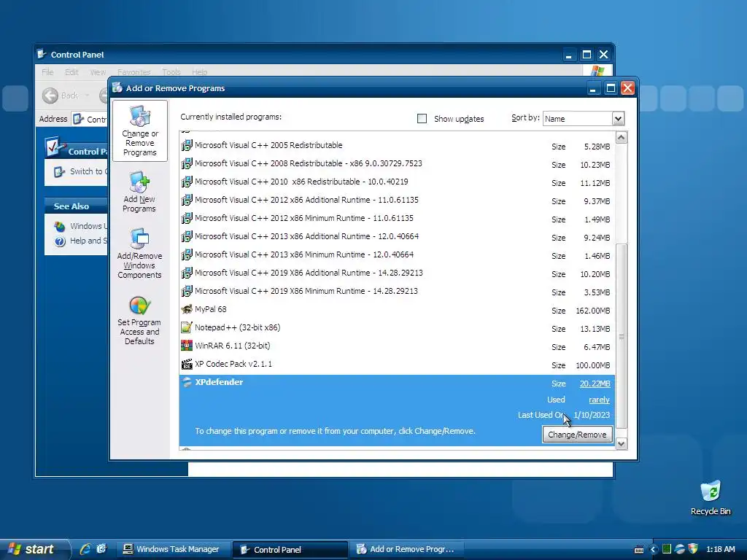Click the Add or Remove Programs taskbar button
The image size is (747, 560).
point(406,549)
